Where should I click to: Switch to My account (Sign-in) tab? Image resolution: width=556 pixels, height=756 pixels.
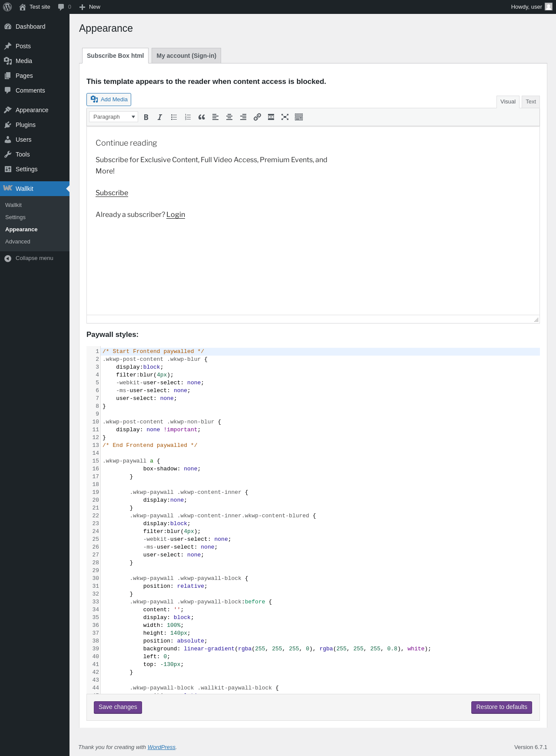coord(186,56)
